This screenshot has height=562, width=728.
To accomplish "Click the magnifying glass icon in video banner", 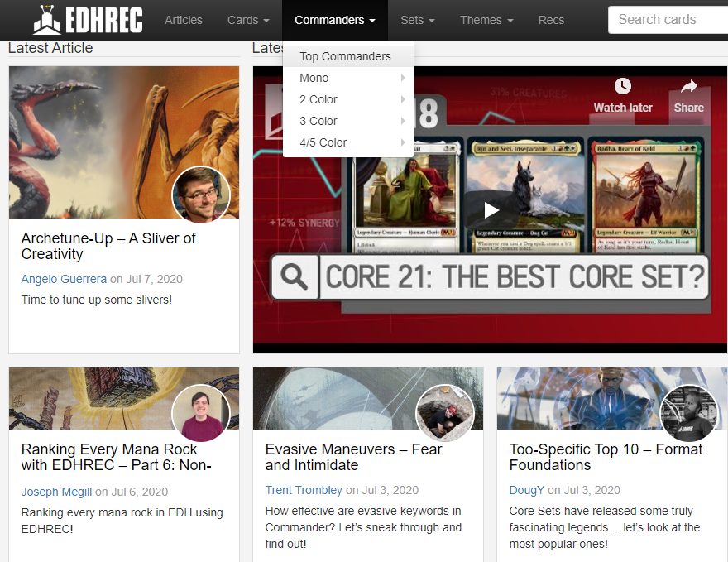I will [x=294, y=277].
